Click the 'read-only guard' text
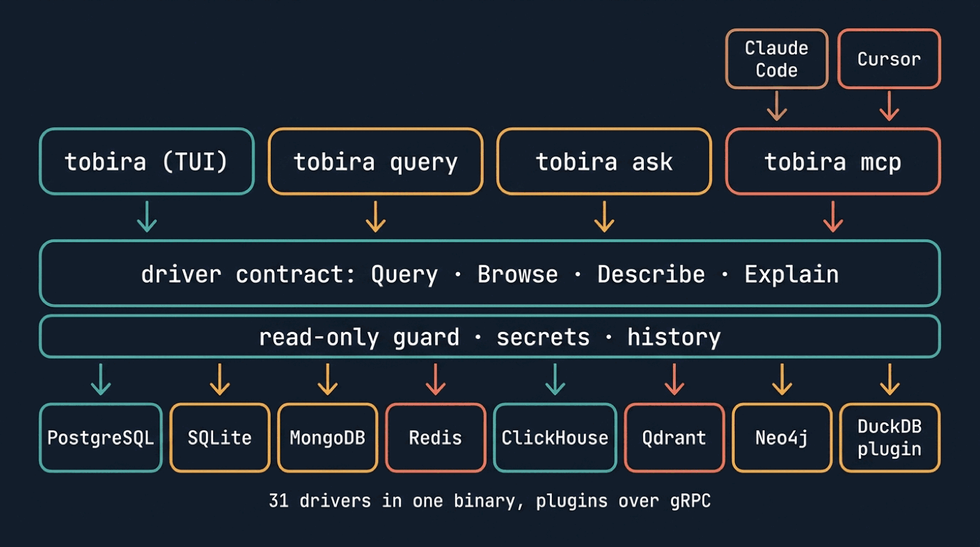Screen dimensions: 980x547 click(359, 338)
